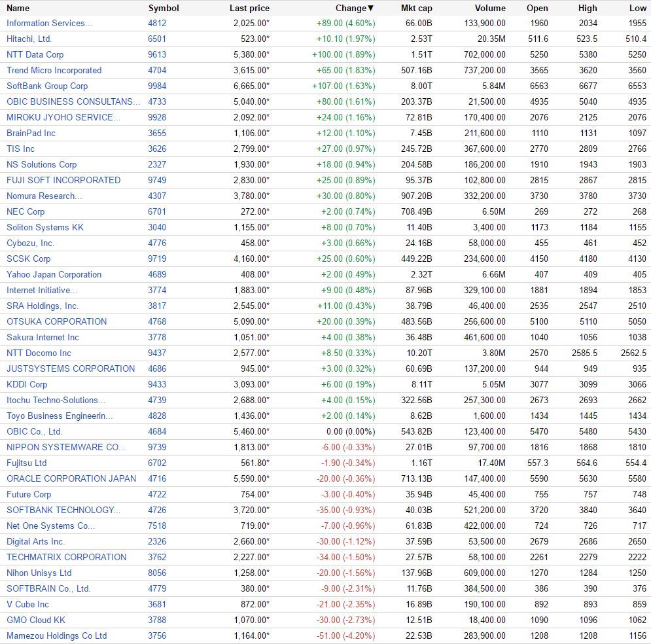
Task: Open the Digital Arts Inc. link
Action: [36, 541]
